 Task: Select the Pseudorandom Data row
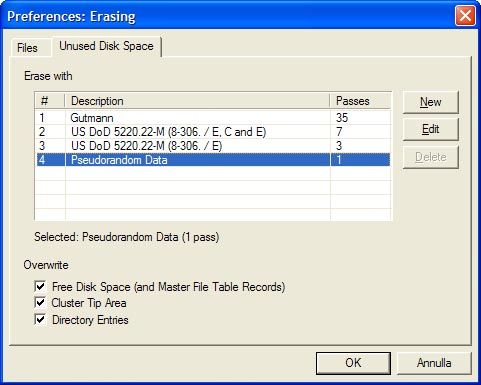pos(213,160)
